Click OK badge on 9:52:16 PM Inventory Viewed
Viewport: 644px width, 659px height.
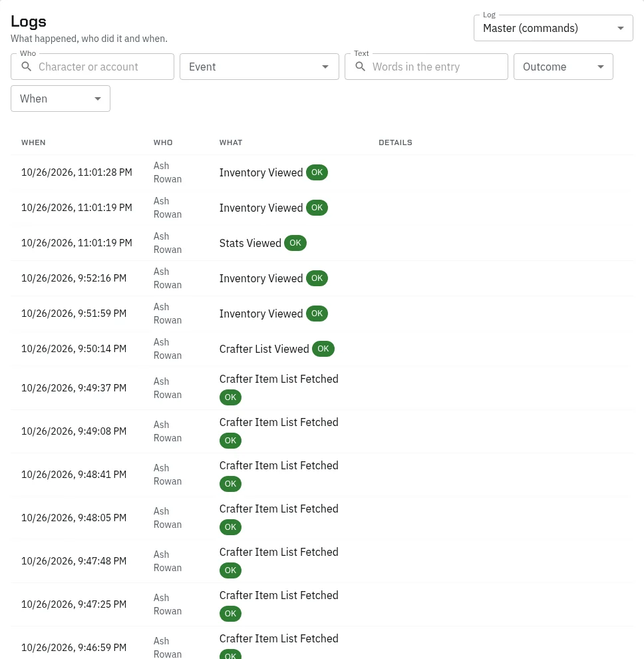317,278
